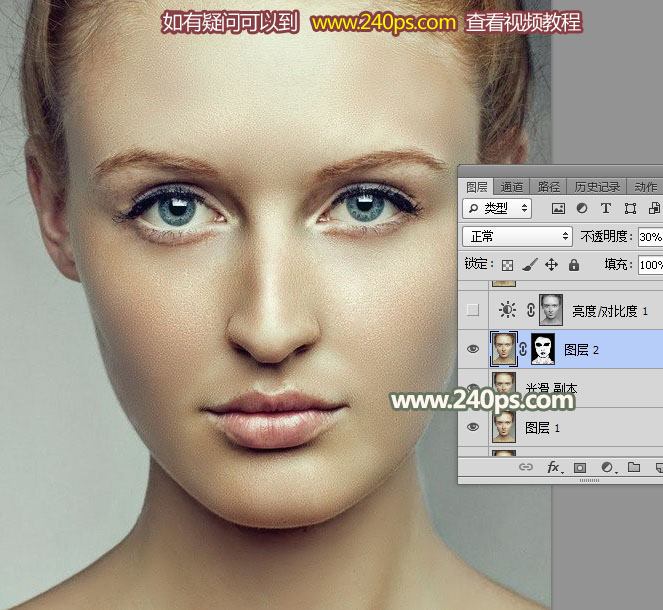The width and height of the screenshot is (663, 610).
Task: Lock image pixels brush icon
Action: [x=530, y=265]
